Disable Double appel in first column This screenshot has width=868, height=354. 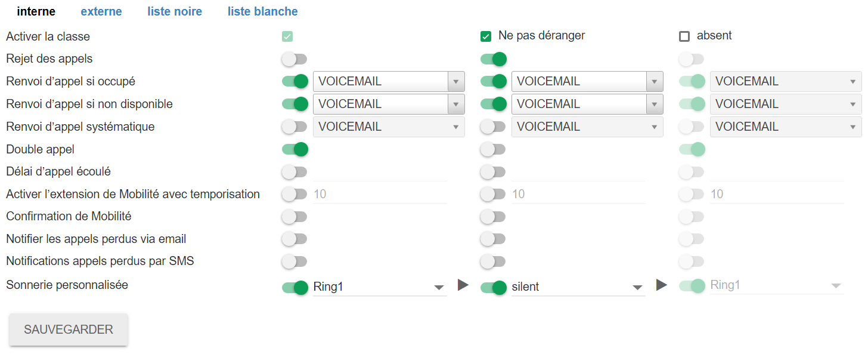(294, 149)
